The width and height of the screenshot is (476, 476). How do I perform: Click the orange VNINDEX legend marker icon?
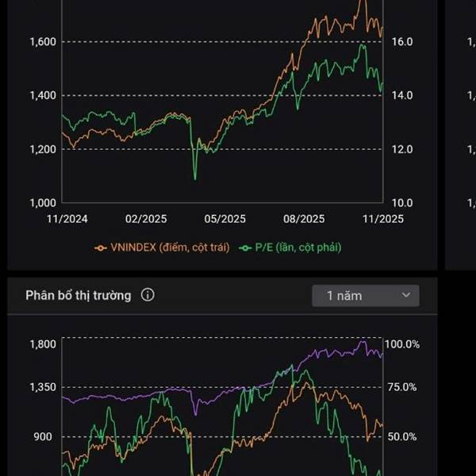click(x=100, y=248)
